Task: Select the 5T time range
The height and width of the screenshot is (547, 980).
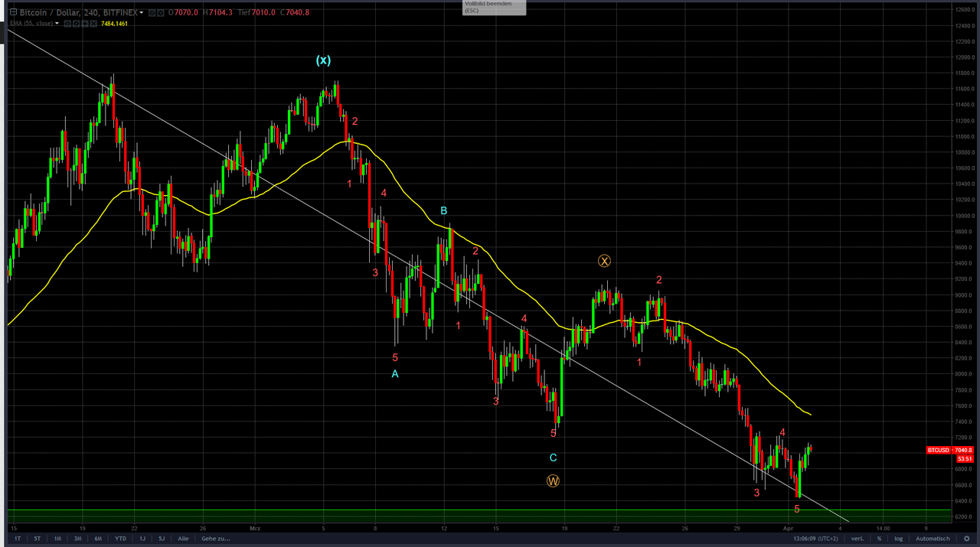Action: tap(37, 539)
